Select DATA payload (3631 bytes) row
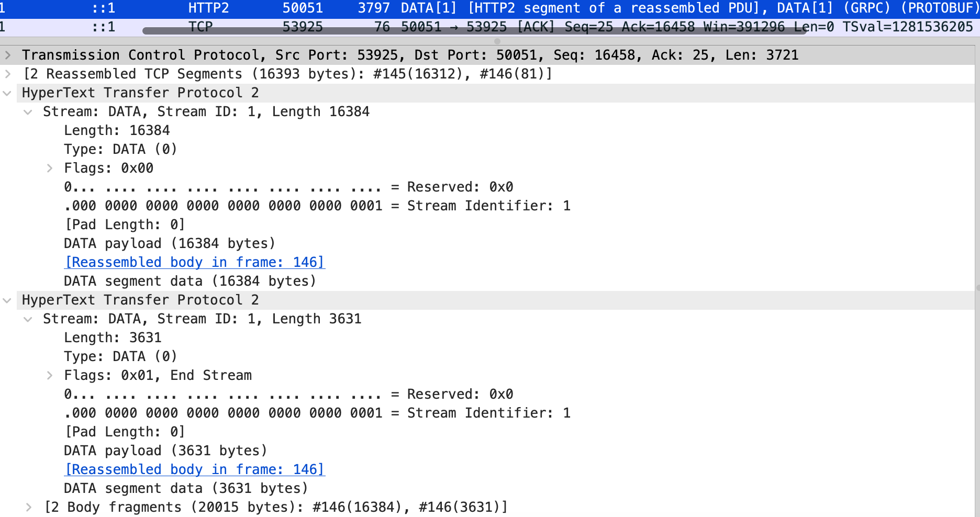Screen dimensions: 980x517 [165, 451]
